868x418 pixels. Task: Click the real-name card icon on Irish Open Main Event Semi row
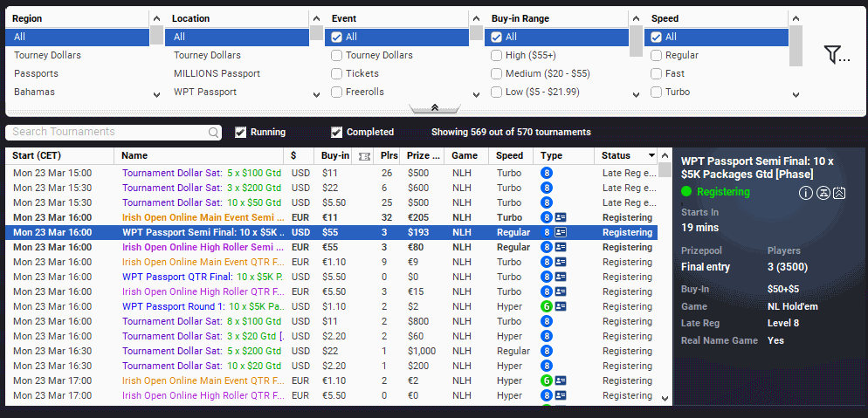(x=561, y=217)
